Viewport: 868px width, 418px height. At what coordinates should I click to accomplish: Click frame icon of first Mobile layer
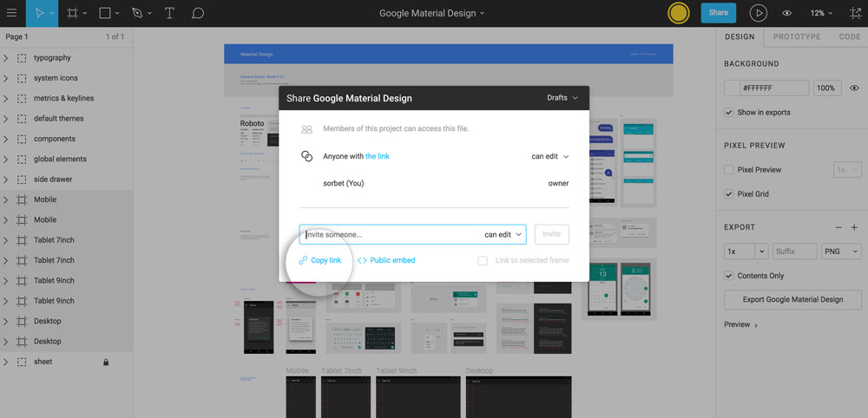pos(22,199)
